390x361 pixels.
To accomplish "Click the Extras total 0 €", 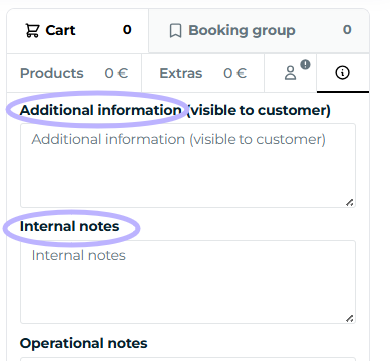I will (235, 73).
